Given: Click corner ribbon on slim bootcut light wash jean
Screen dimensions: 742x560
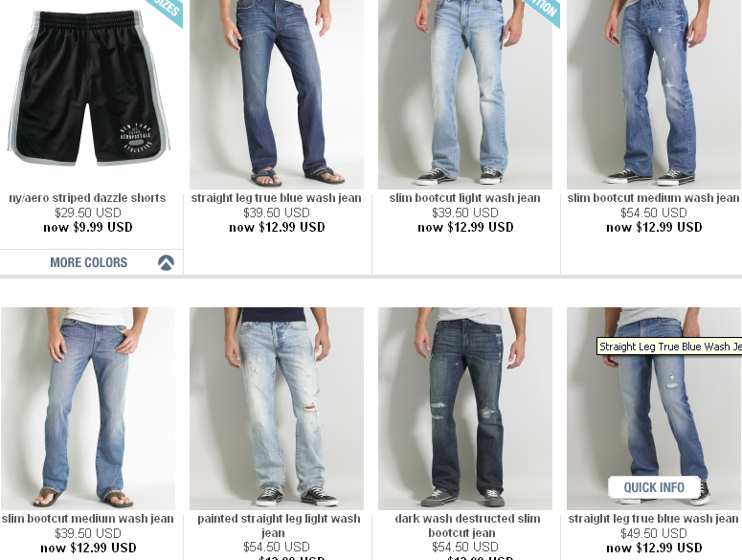Looking at the screenshot, I should (x=543, y=11).
